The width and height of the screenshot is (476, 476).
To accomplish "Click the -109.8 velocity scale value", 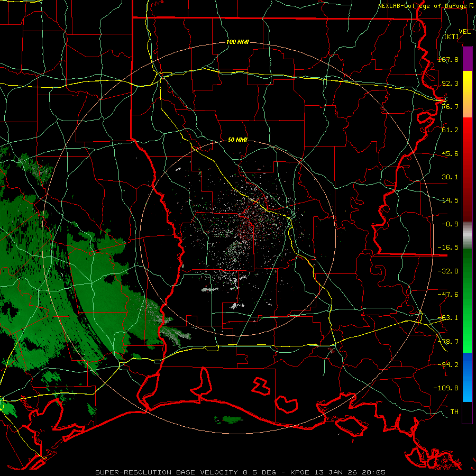I will (x=446, y=388).
